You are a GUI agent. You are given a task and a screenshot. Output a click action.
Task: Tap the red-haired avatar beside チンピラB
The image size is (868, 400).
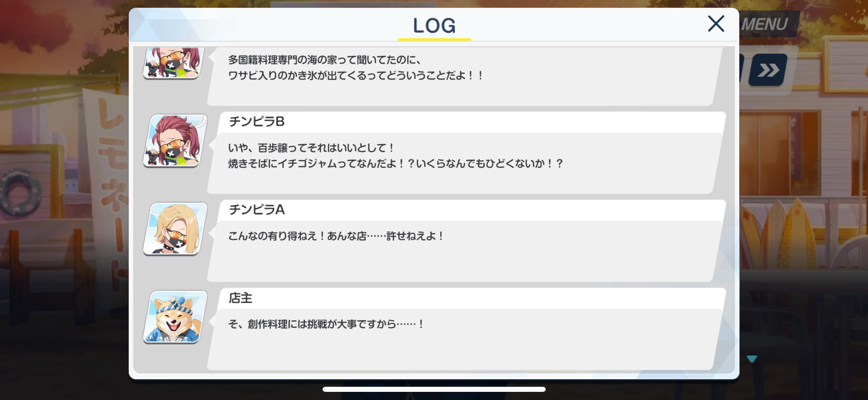pyautogui.click(x=175, y=141)
